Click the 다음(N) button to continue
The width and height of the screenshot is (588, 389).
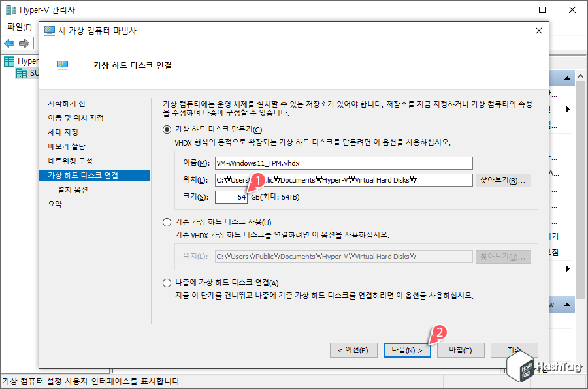(407, 350)
